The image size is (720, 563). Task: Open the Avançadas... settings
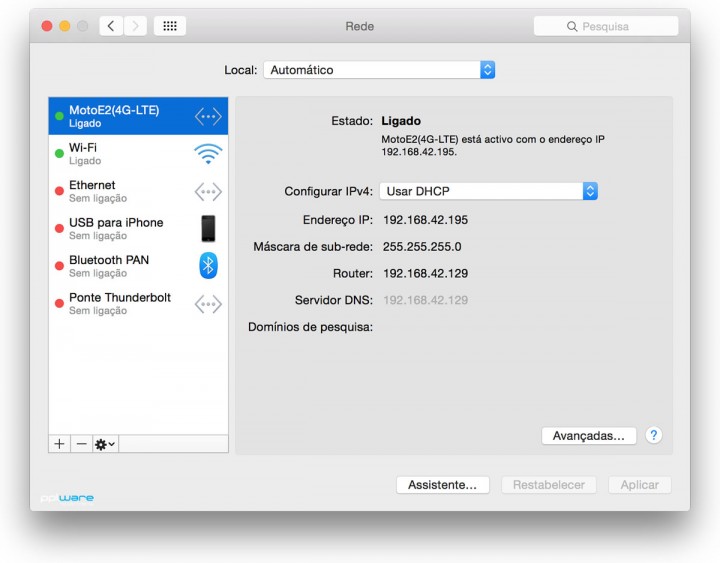pyautogui.click(x=589, y=435)
